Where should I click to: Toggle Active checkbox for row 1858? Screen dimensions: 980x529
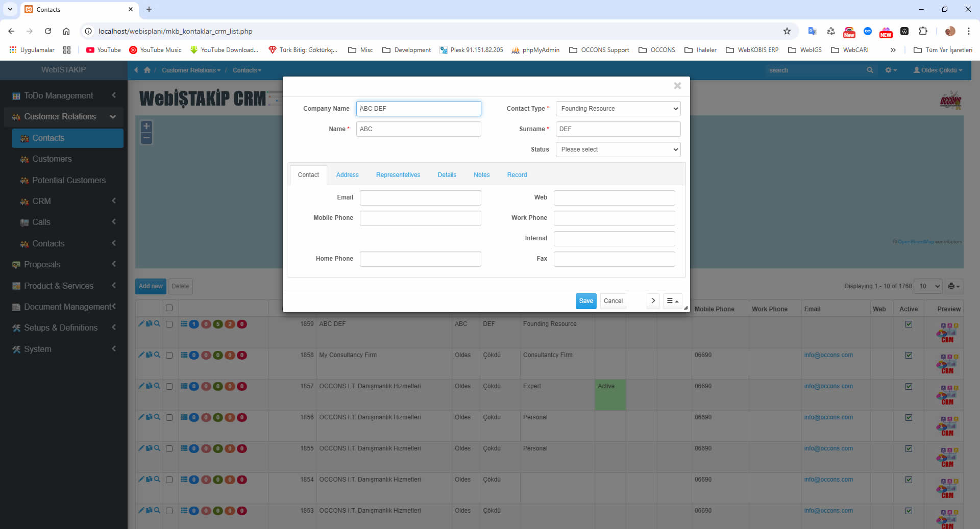(x=909, y=355)
